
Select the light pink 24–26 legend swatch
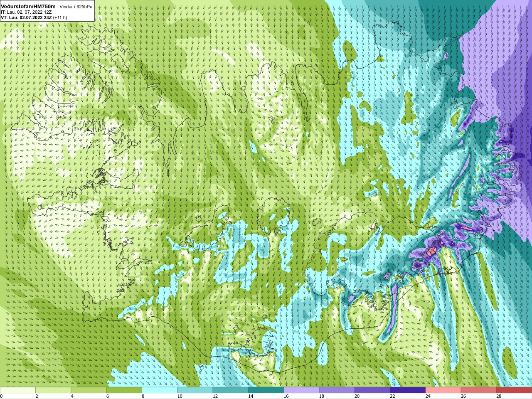click(443, 390)
